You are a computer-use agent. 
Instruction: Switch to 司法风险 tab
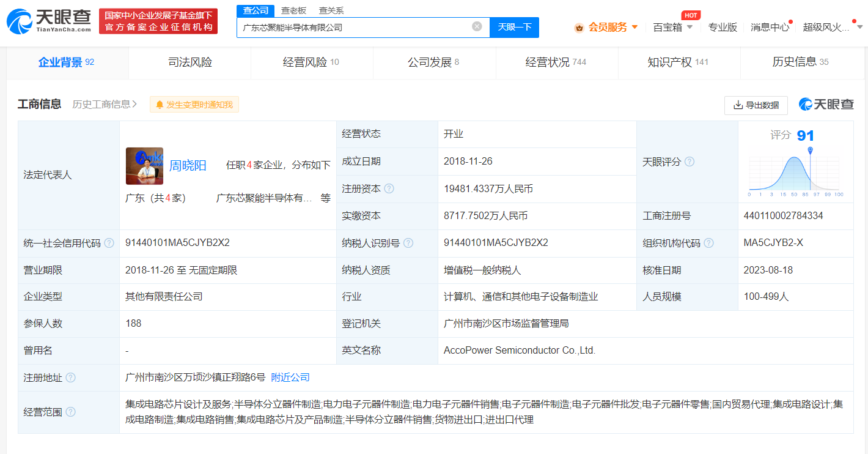point(189,62)
